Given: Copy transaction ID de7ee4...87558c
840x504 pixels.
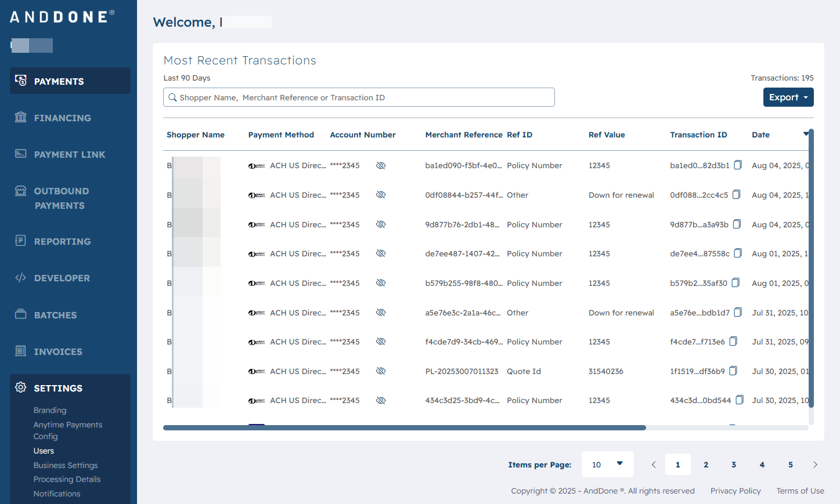Looking at the screenshot, I should [738, 253].
